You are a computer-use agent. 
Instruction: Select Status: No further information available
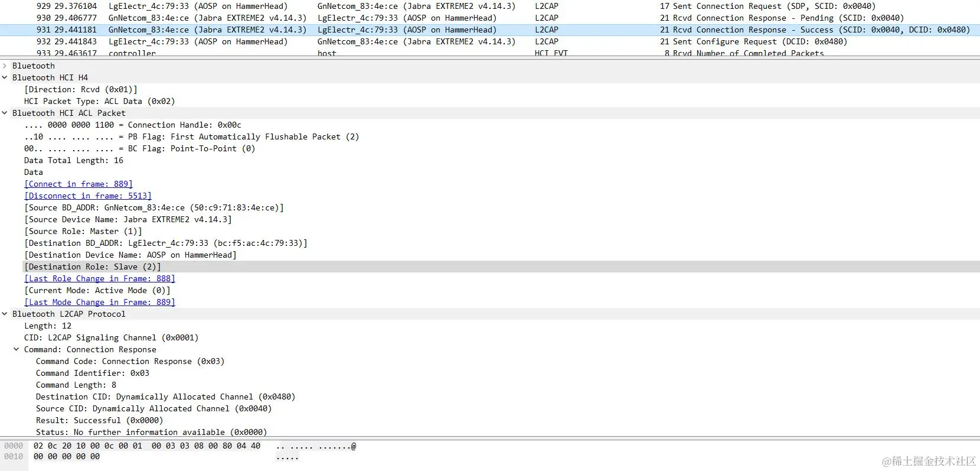tap(152, 432)
